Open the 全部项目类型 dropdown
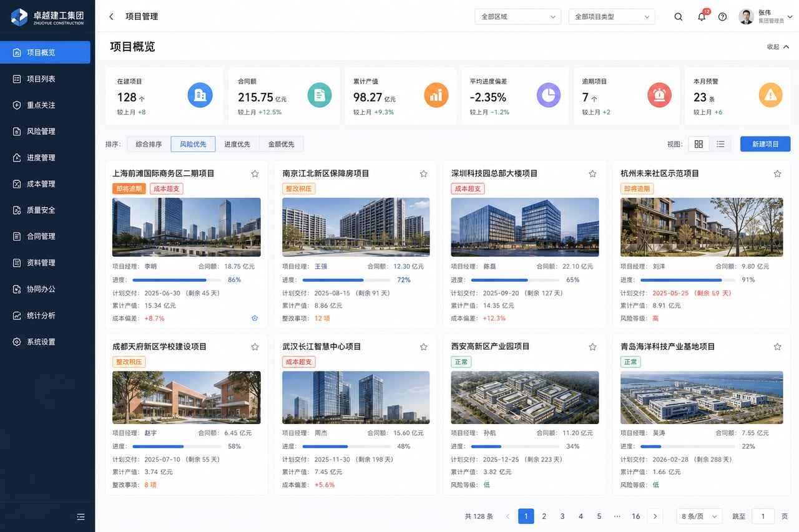 [612, 17]
